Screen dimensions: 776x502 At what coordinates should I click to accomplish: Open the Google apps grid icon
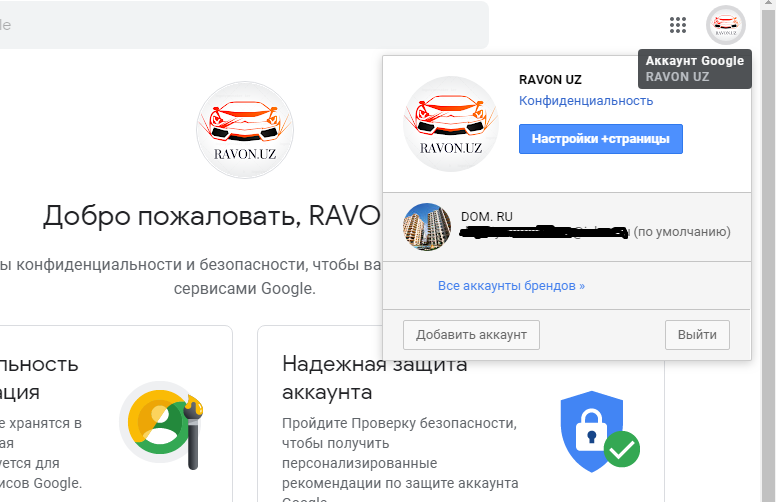click(x=678, y=25)
